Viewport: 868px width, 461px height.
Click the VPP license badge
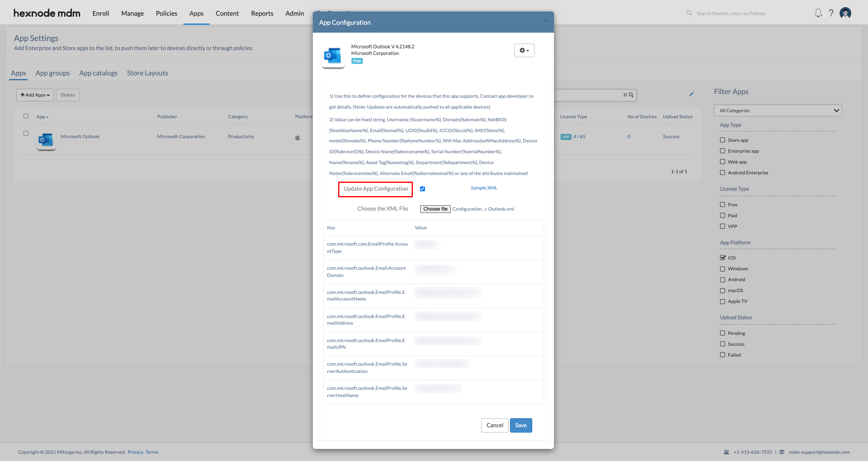click(x=566, y=137)
